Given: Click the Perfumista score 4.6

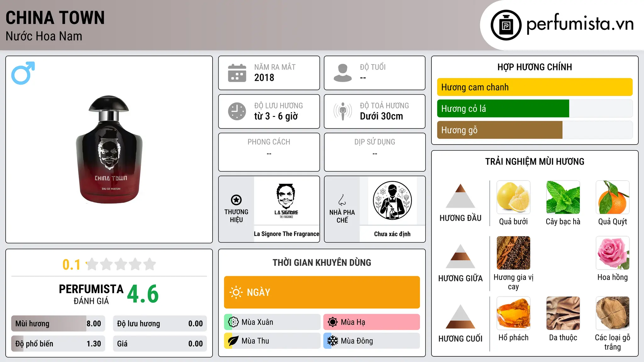Looking at the screenshot, I should pyautogui.click(x=143, y=294).
